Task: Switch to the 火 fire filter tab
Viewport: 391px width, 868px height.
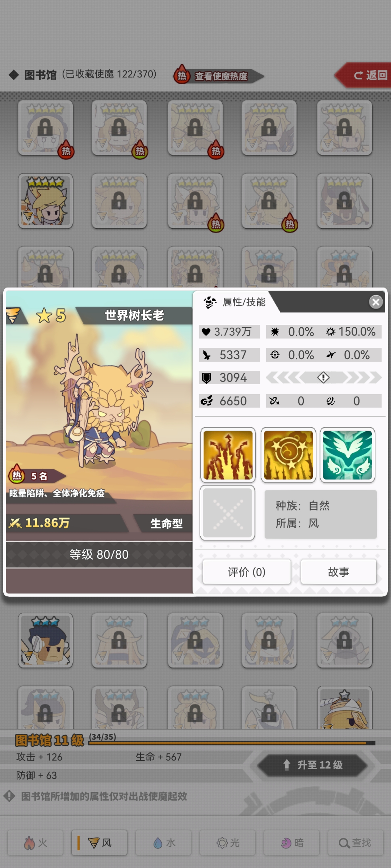Action: (35, 843)
